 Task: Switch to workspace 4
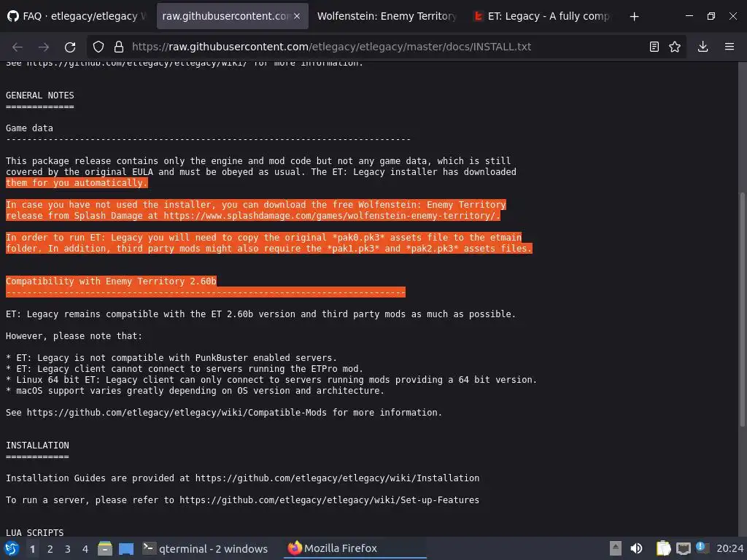tap(85, 549)
